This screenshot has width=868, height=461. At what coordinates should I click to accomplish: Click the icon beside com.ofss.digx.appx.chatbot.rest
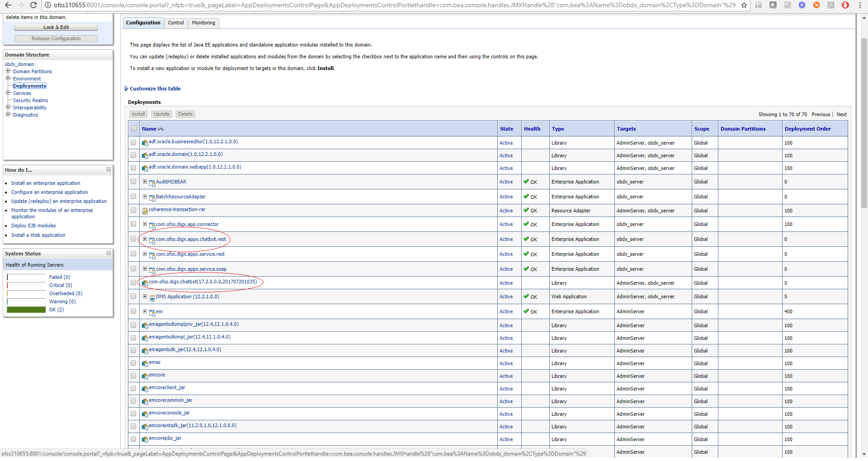(152, 240)
